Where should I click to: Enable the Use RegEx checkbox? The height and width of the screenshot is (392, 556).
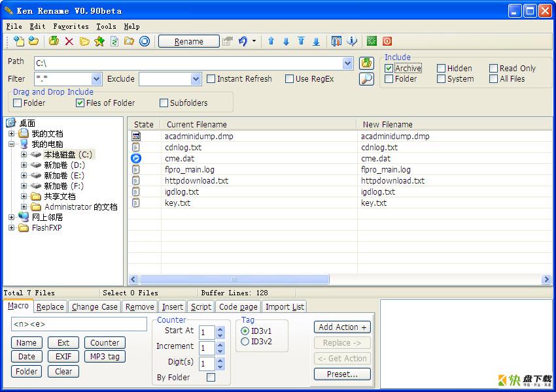(289, 79)
